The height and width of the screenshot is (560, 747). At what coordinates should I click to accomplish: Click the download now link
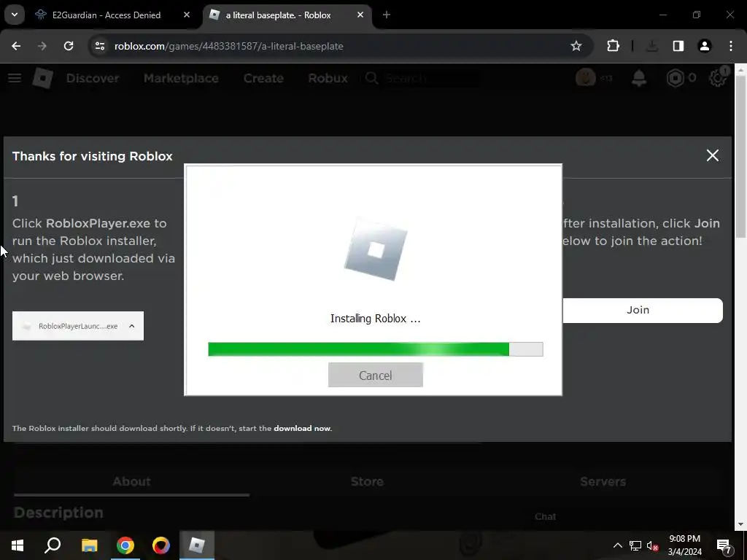click(302, 428)
